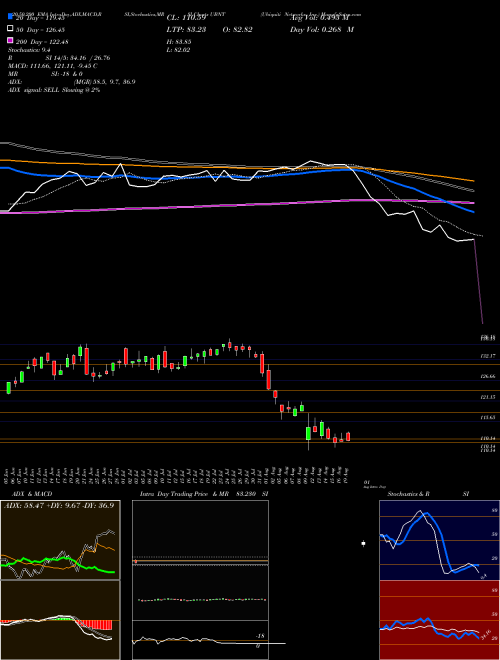
Task: Click the 'L: 82.02' low price
Action: tap(179, 50)
